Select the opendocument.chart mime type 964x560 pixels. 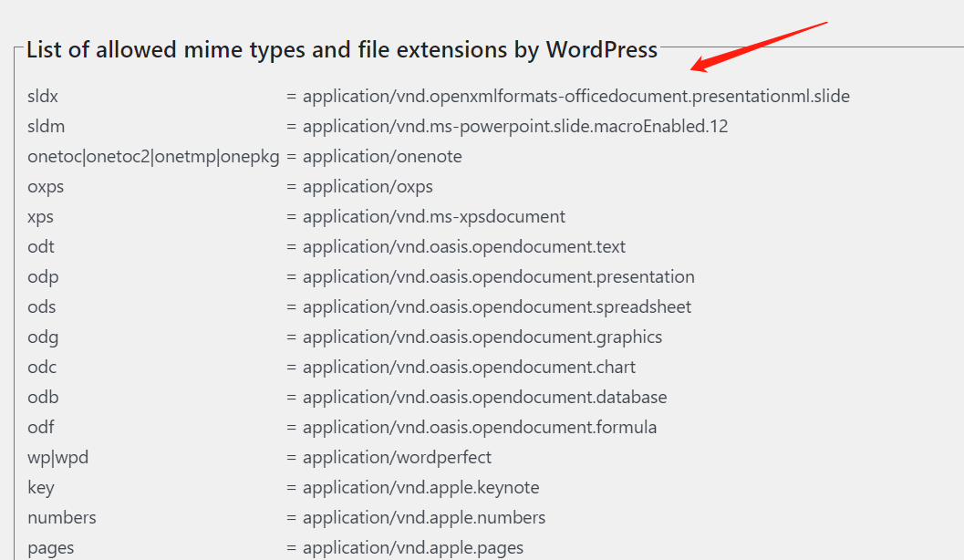[469, 368]
